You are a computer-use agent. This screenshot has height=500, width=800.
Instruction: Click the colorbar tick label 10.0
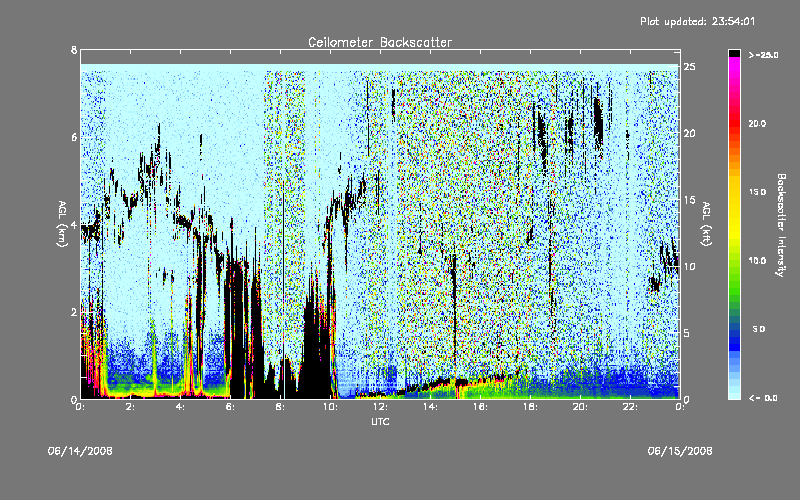(x=757, y=261)
